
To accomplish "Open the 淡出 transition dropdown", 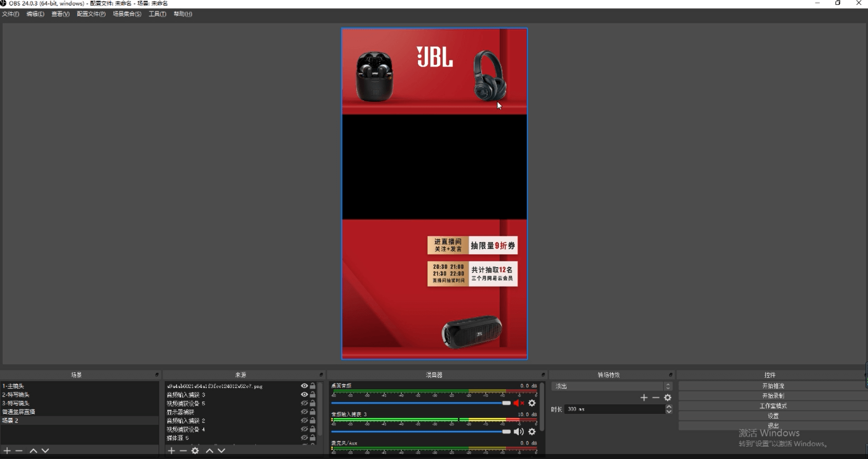I will coord(612,386).
